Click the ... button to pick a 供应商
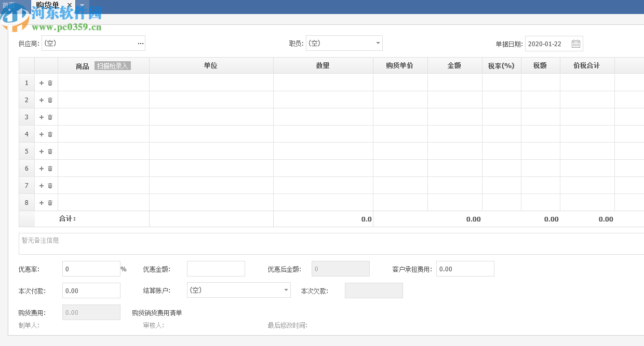This screenshot has width=644, height=346. [x=140, y=43]
